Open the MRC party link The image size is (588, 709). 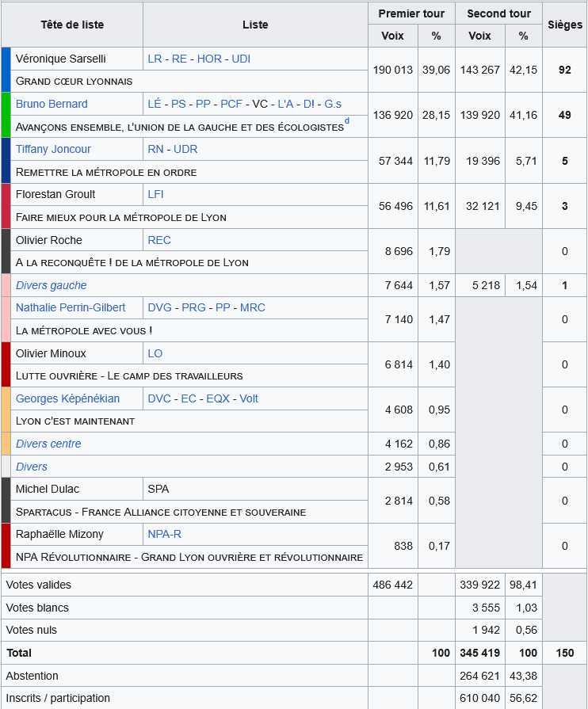253,307
